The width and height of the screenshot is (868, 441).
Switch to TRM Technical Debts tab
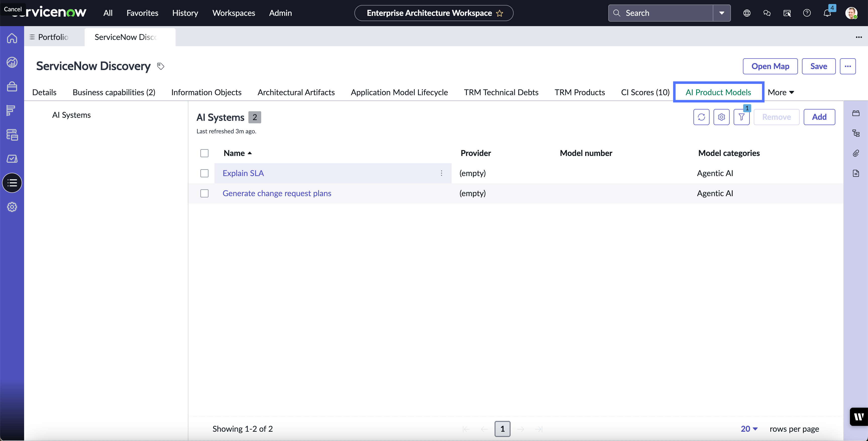(501, 92)
